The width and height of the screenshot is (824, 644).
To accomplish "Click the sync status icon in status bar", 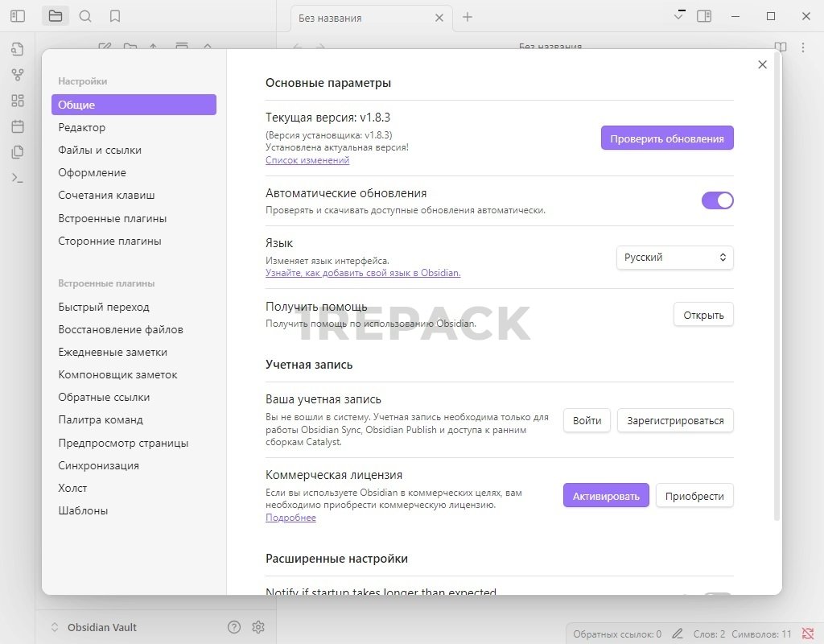I will point(808,634).
